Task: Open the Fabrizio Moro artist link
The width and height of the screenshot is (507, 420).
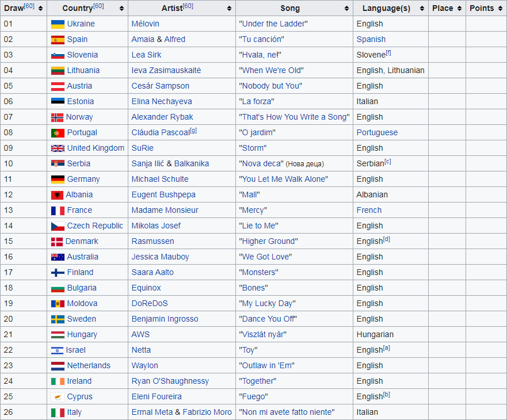Action: [207, 412]
